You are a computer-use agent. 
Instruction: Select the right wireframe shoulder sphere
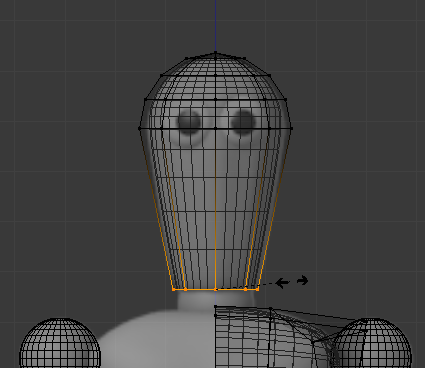pyautogui.click(x=371, y=343)
